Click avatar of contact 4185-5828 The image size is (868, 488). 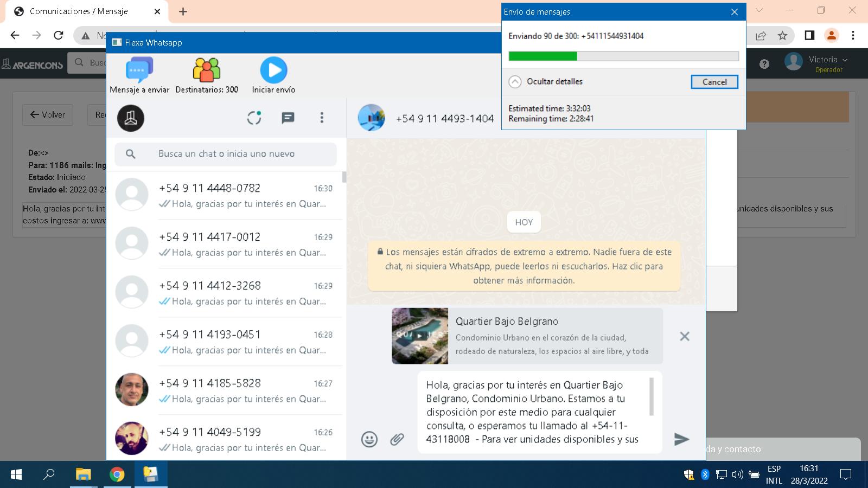[x=132, y=389]
